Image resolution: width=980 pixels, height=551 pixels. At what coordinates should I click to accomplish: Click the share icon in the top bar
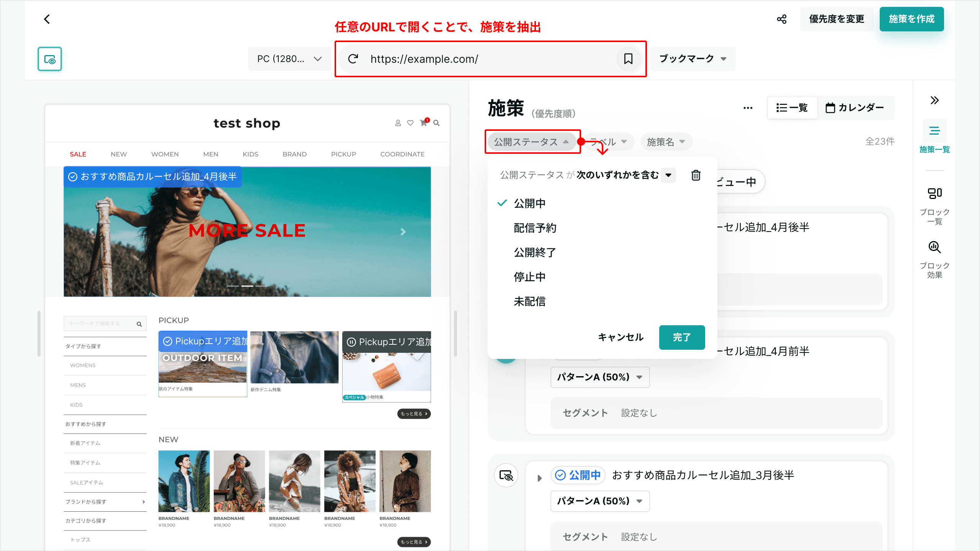click(x=782, y=19)
